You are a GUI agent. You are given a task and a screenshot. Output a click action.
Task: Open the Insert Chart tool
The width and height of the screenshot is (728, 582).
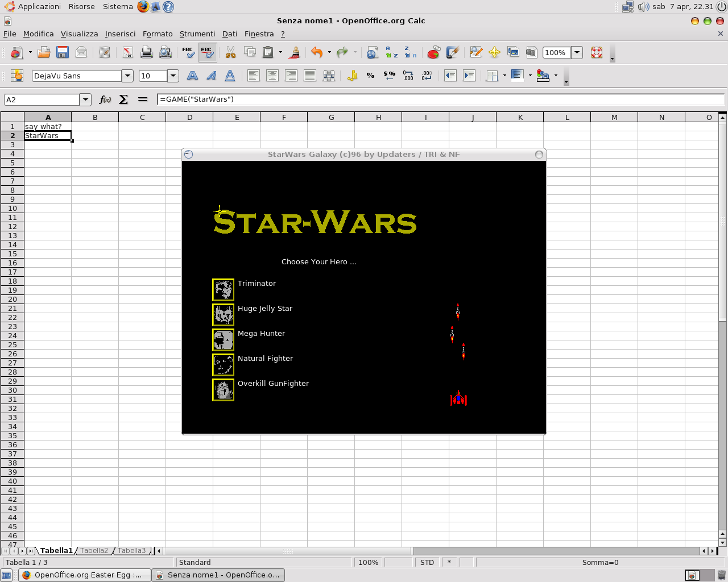tap(434, 53)
